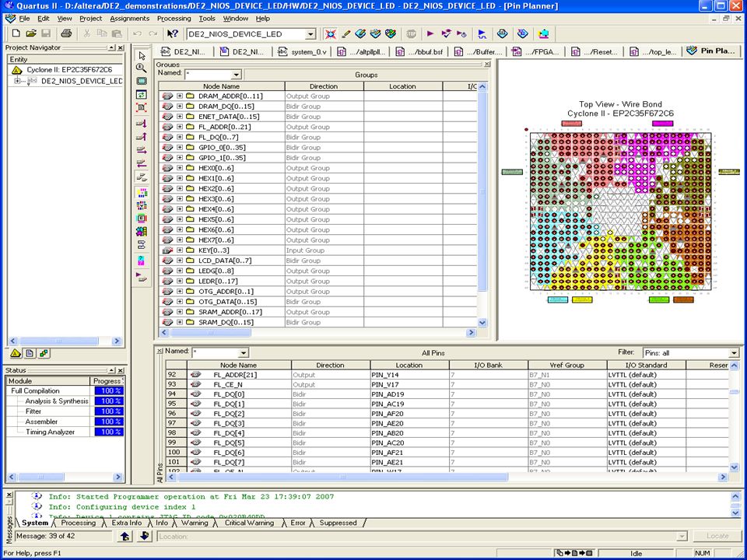Expand DE2_NIOS_DEVICE_LED in the entity tree
Viewport: 747px width, 560px height.
(x=17, y=81)
